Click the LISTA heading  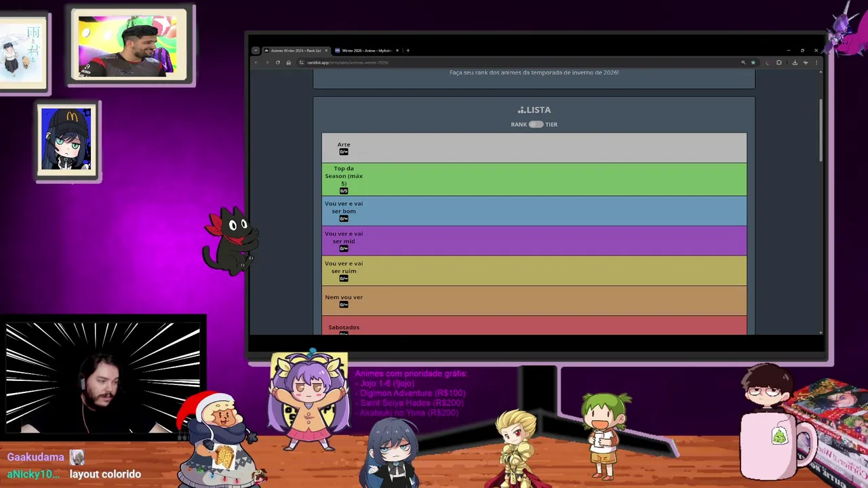[x=534, y=110]
